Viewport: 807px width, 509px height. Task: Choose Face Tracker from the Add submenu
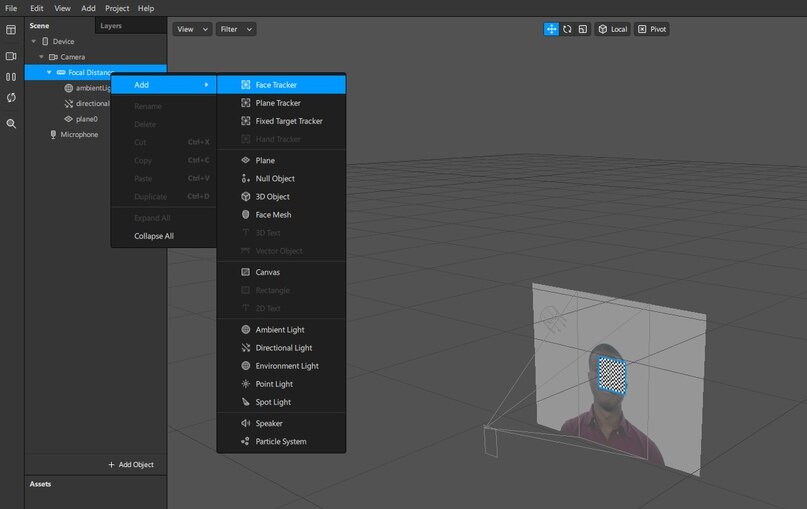pos(276,85)
